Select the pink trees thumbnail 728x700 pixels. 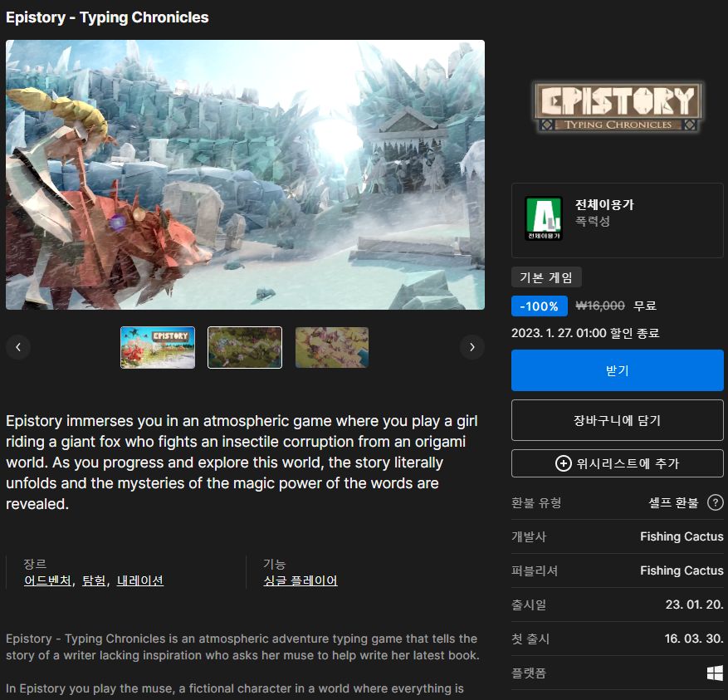point(332,347)
